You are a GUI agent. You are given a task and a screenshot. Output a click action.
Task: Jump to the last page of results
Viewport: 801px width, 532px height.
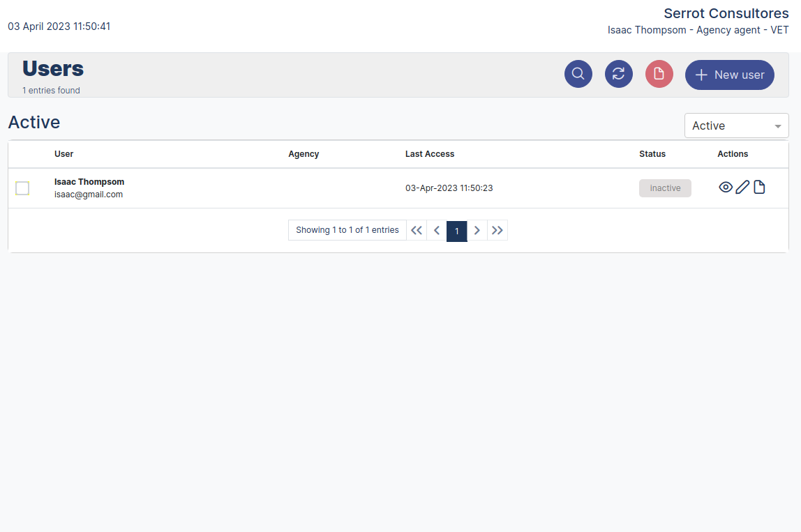(497, 230)
